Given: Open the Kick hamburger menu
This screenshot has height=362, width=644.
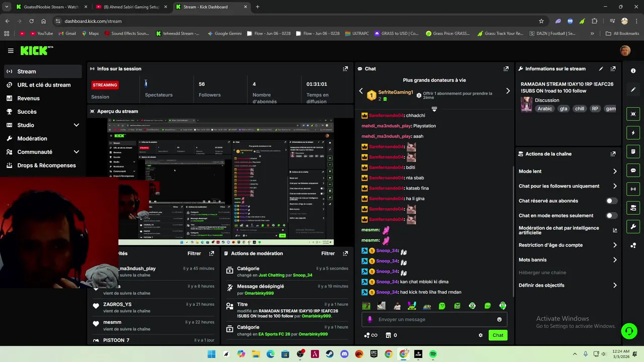Looking at the screenshot, I should click(11, 51).
